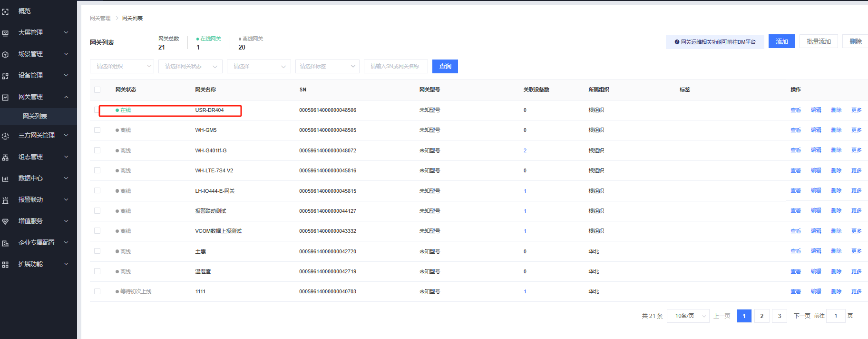868x339 pixels.
Task: Select the checkbox for 温湿度 gateway row
Action: click(98, 271)
